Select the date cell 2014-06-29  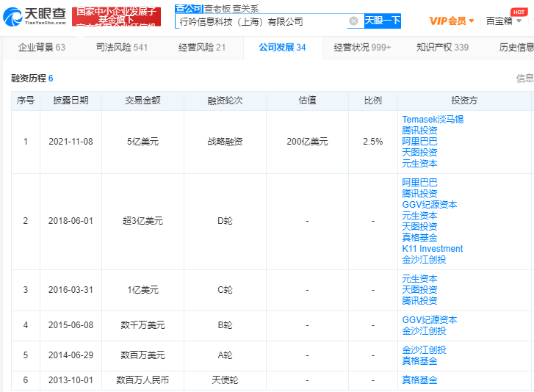[x=71, y=355]
